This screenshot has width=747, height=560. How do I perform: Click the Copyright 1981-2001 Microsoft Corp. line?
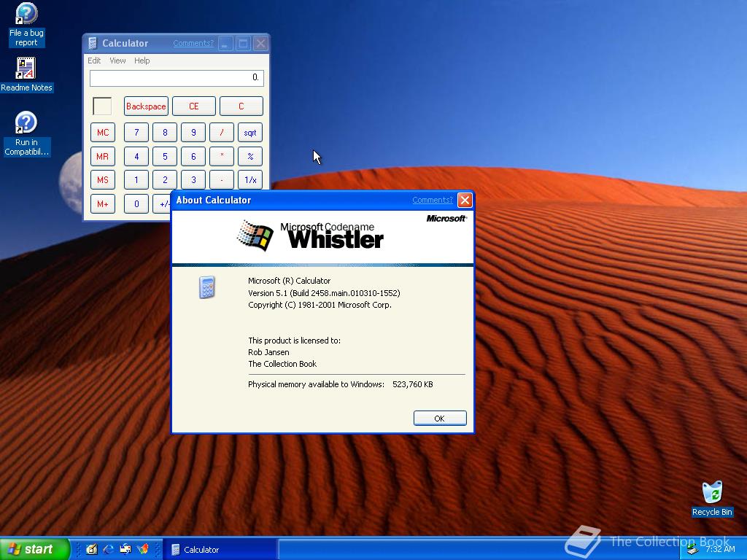320,305
